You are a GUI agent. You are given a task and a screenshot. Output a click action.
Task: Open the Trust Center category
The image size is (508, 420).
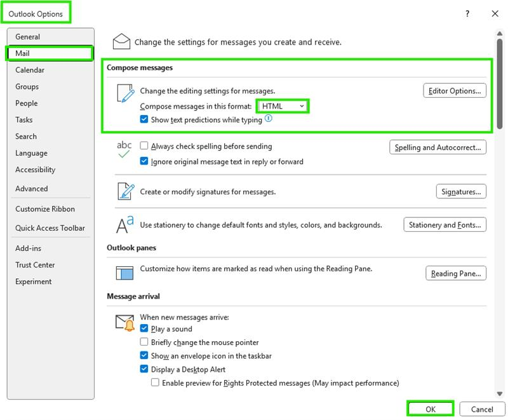pyautogui.click(x=50, y=265)
